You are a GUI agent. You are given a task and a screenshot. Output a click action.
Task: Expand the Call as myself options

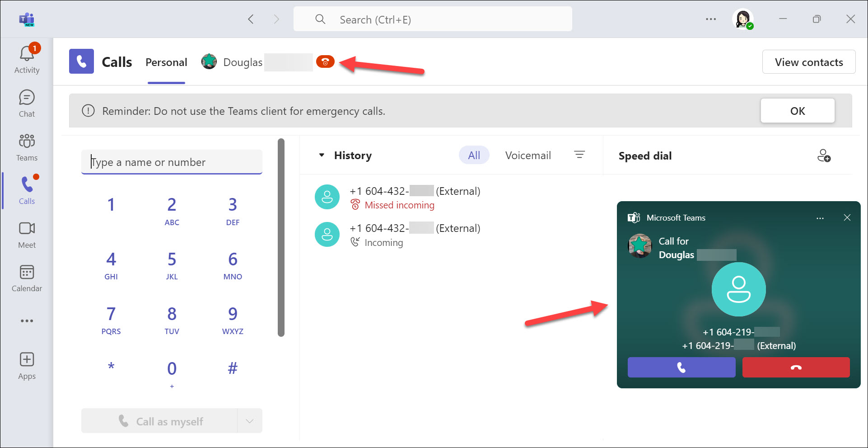(x=249, y=421)
